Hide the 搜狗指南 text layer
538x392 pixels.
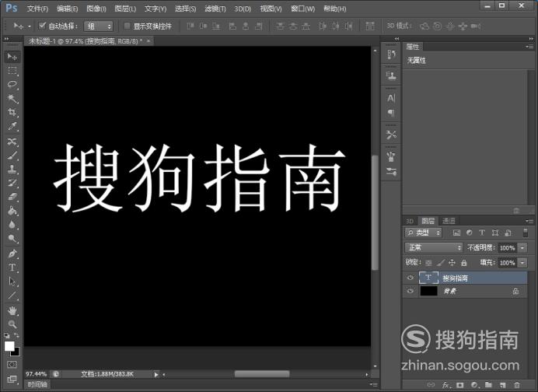click(410, 278)
